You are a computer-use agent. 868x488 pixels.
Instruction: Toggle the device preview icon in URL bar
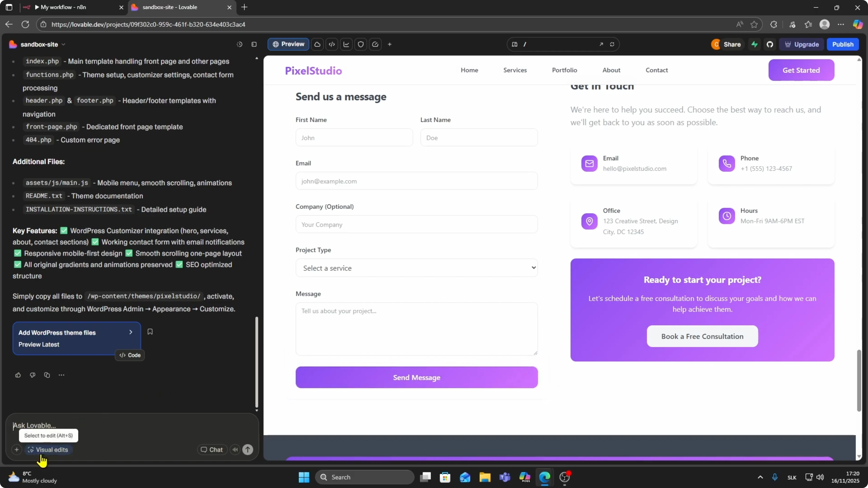point(514,45)
